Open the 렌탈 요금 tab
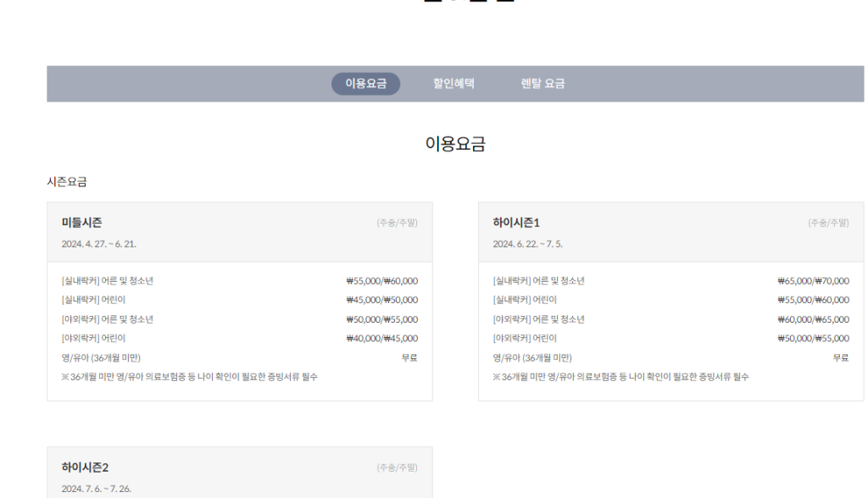The image size is (868, 498). point(543,84)
